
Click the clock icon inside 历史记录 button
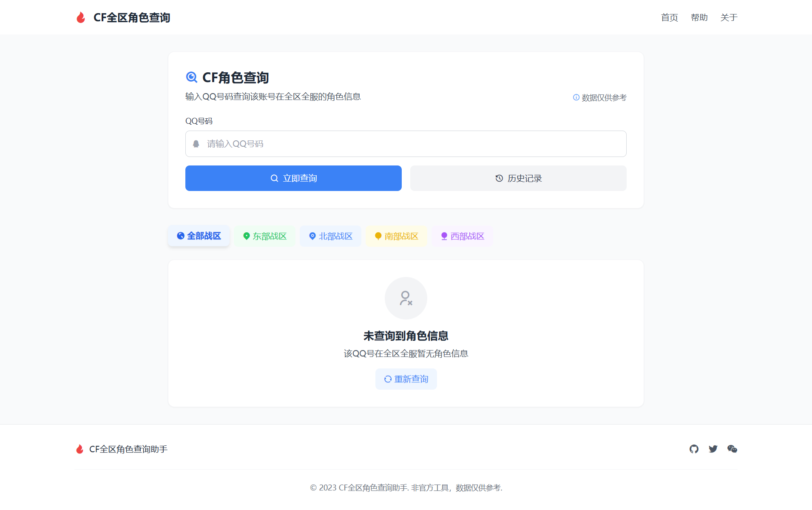[499, 178]
